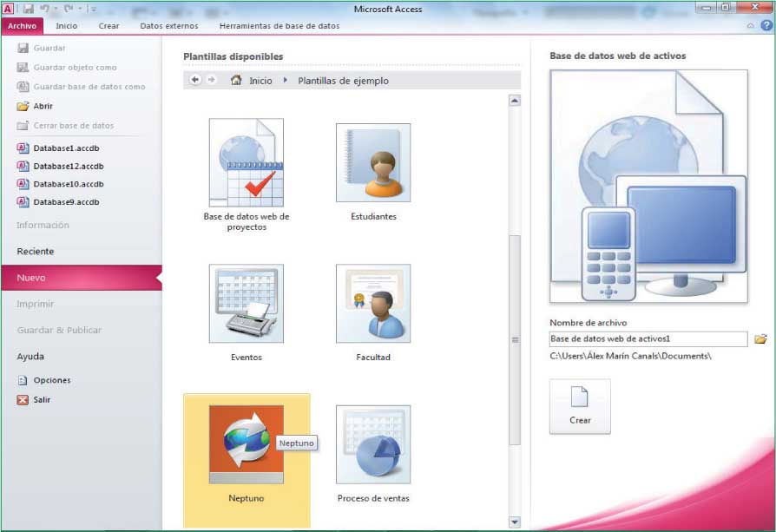Open Guardar & Publicar section
This screenshot has height=532, width=776.
(59, 330)
